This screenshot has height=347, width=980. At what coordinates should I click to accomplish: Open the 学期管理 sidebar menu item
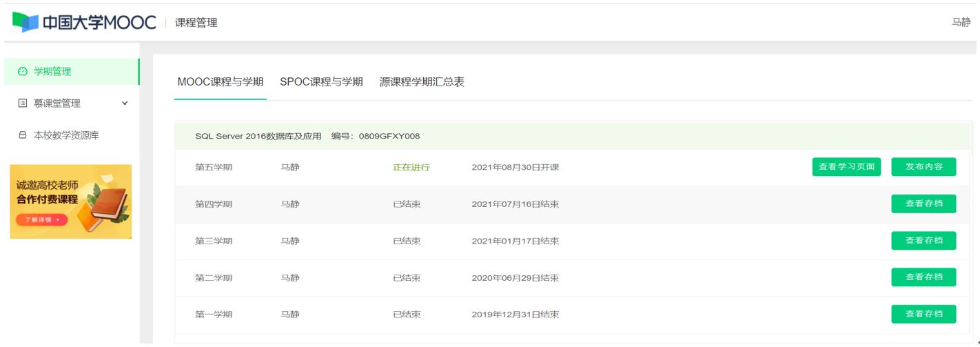point(52,72)
